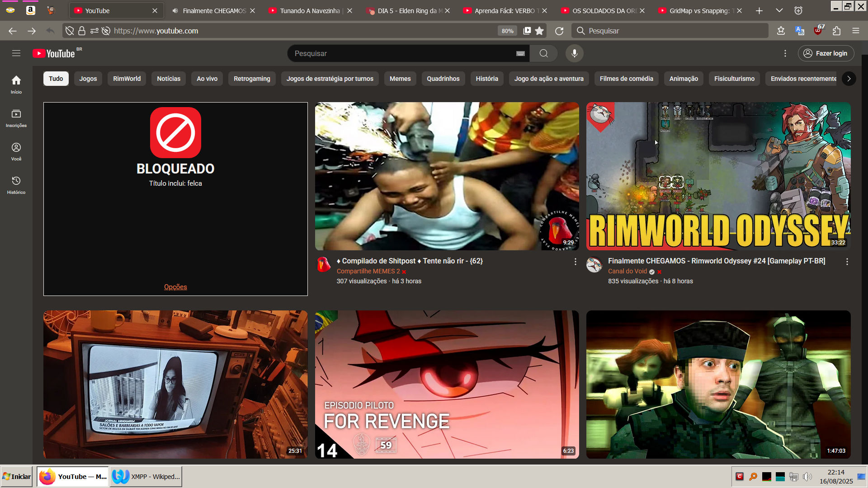The image size is (868, 488).
Task: Click the YouTube search magnifier button
Action: click(x=543, y=53)
